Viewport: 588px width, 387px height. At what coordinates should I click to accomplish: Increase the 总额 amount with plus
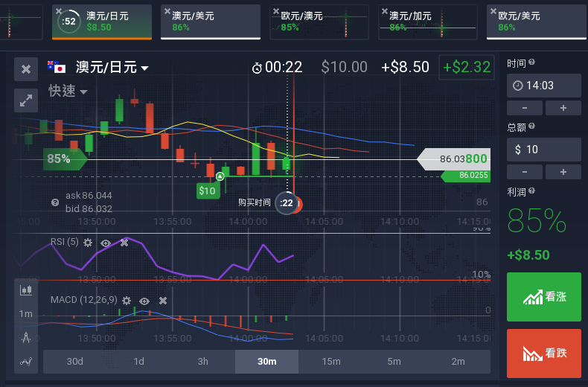tap(563, 172)
